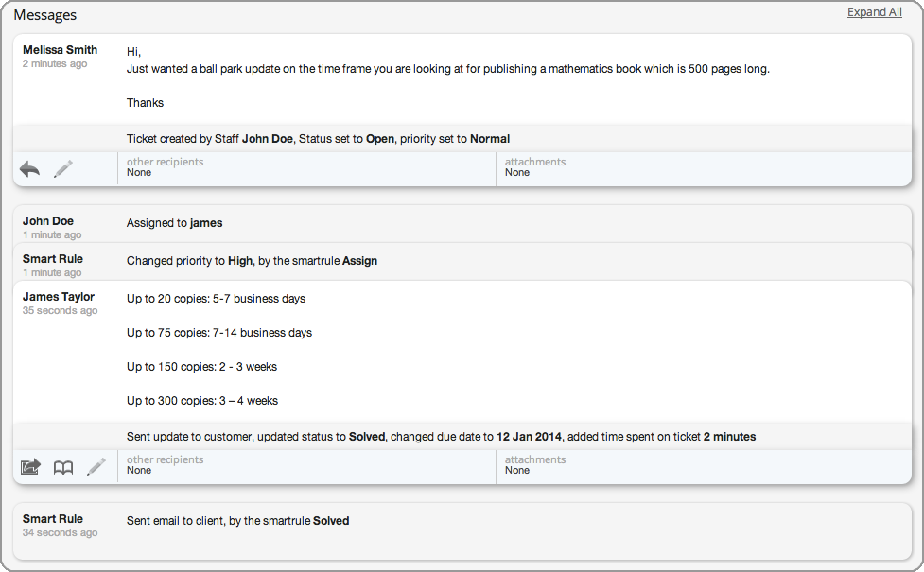Click the 'Up to 75 copies: 7-14 business days' line
Screen dimensions: 924x572
pos(219,333)
